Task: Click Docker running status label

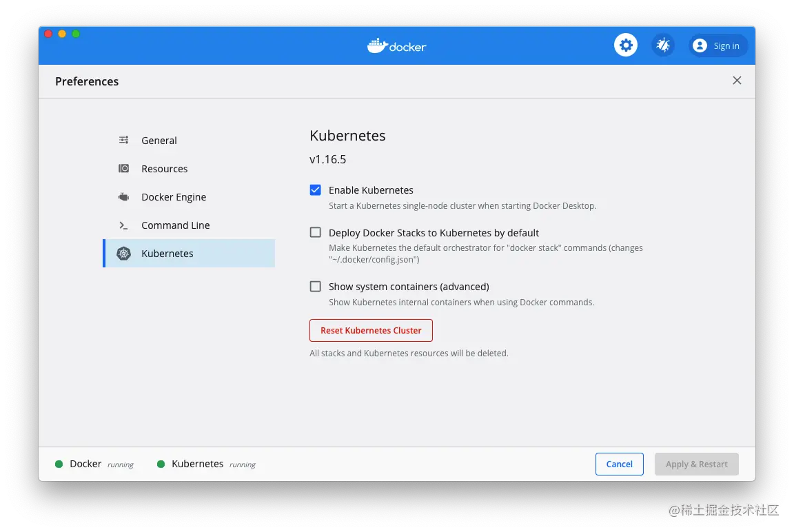Action: (101, 464)
